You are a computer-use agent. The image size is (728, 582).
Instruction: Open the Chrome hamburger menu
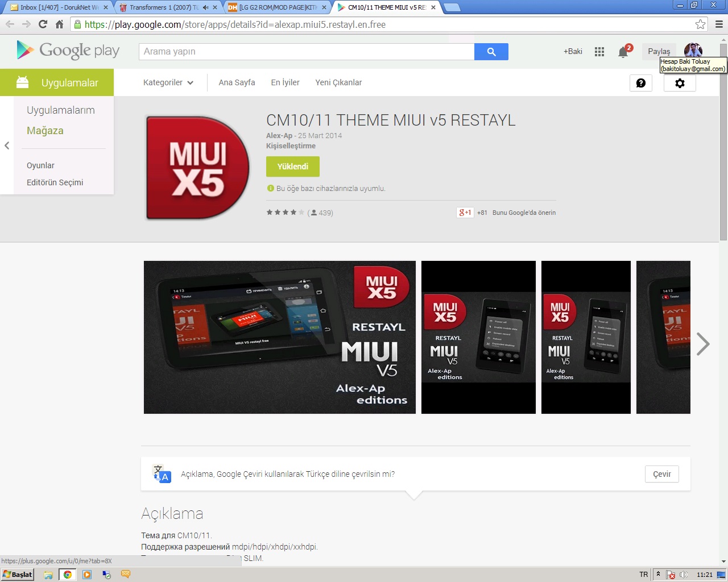(x=719, y=24)
